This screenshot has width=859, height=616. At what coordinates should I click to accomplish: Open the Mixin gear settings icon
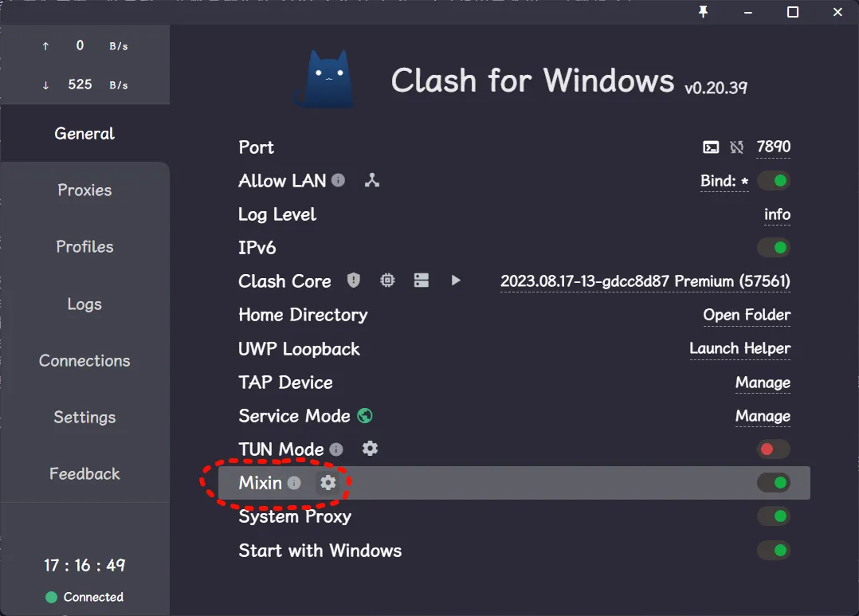[328, 482]
